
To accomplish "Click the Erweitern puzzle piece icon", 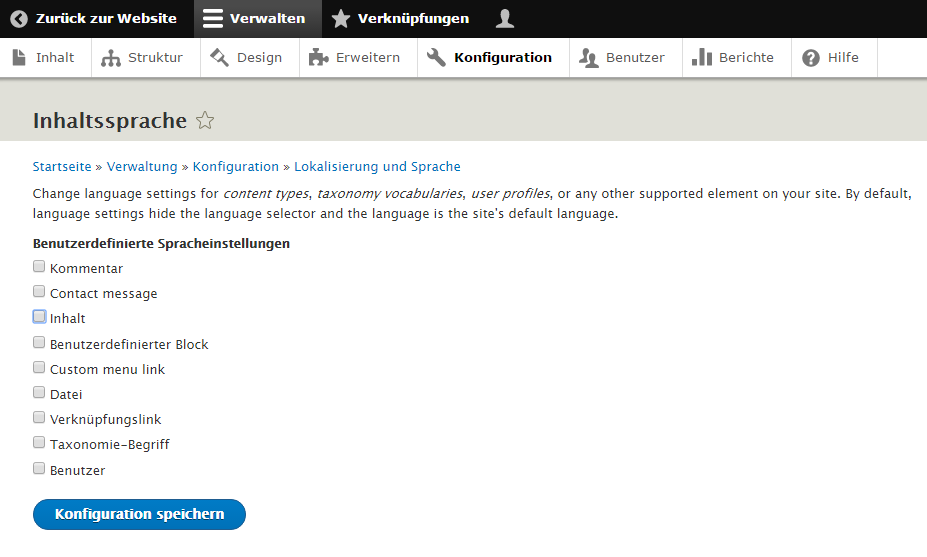I will coord(319,58).
